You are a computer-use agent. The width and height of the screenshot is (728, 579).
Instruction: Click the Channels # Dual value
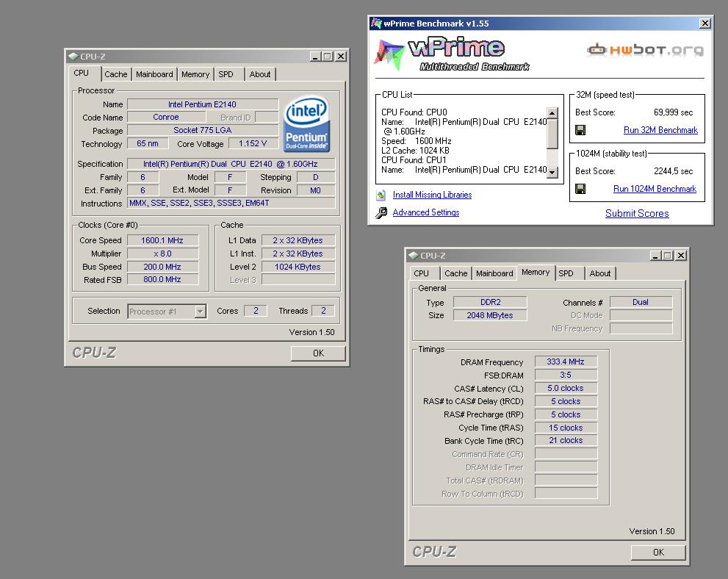(641, 302)
